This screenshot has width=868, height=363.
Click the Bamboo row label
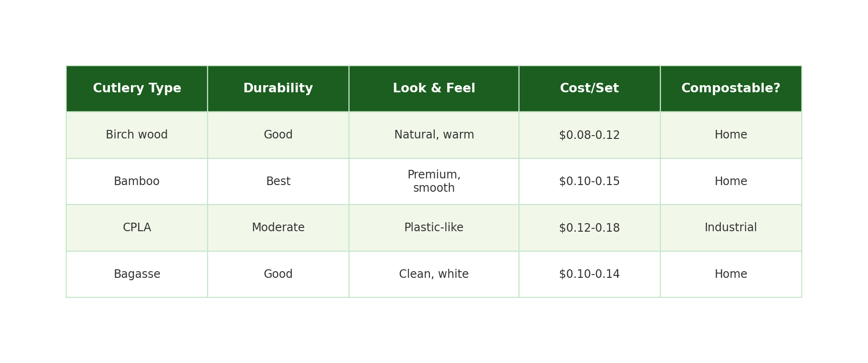point(137,181)
